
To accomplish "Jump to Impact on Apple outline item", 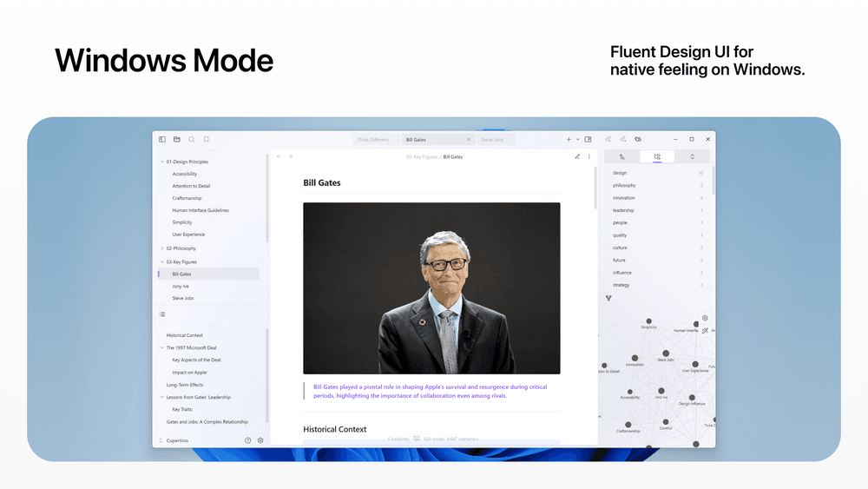I will pos(190,372).
